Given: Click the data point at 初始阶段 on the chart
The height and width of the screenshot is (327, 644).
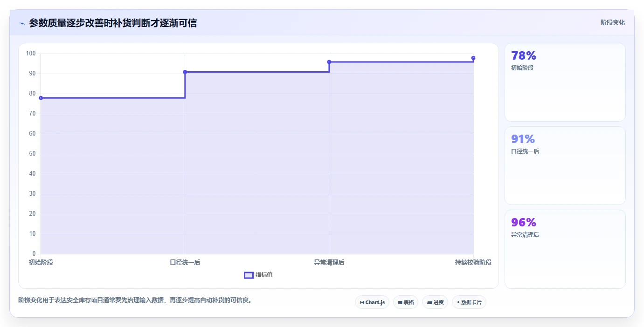Looking at the screenshot, I should pos(41,98).
